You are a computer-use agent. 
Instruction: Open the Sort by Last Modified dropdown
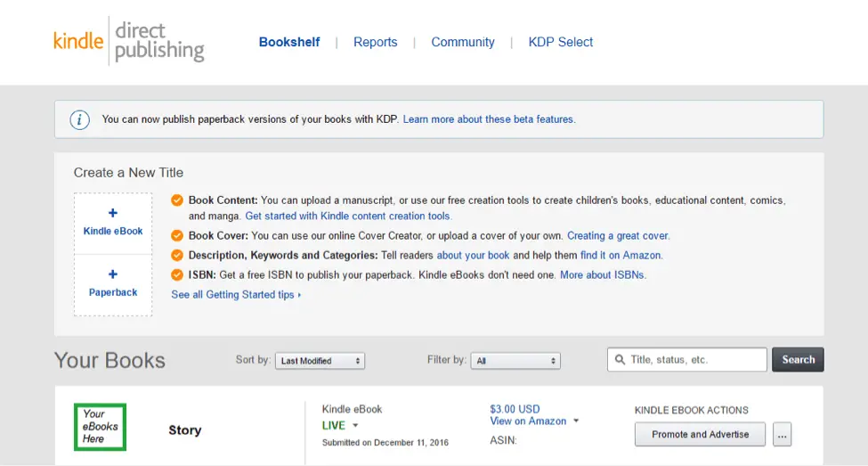(320, 361)
